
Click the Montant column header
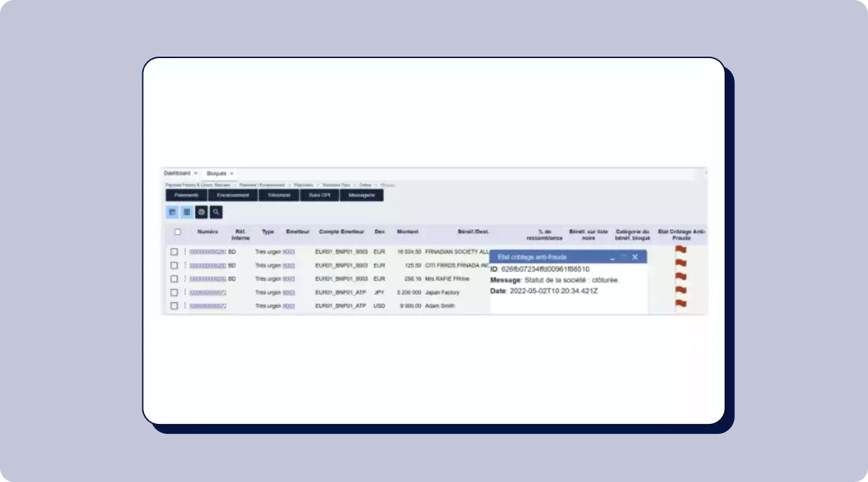[x=407, y=232]
